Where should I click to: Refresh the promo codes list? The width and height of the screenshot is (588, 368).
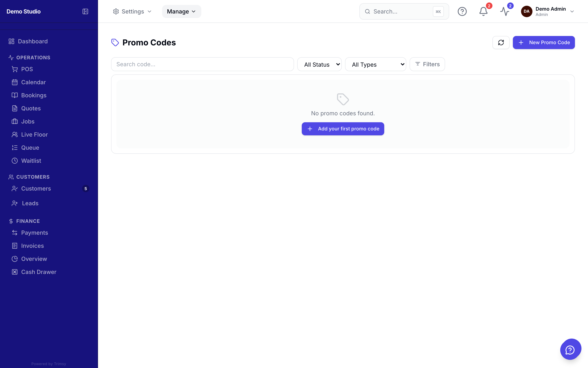[x=501, y=43]
